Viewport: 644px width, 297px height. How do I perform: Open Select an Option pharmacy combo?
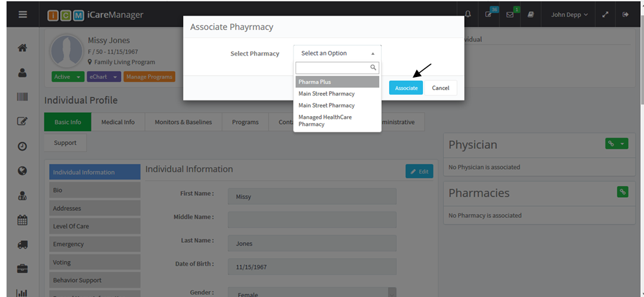pyautogui.click(x=337, y=54)
